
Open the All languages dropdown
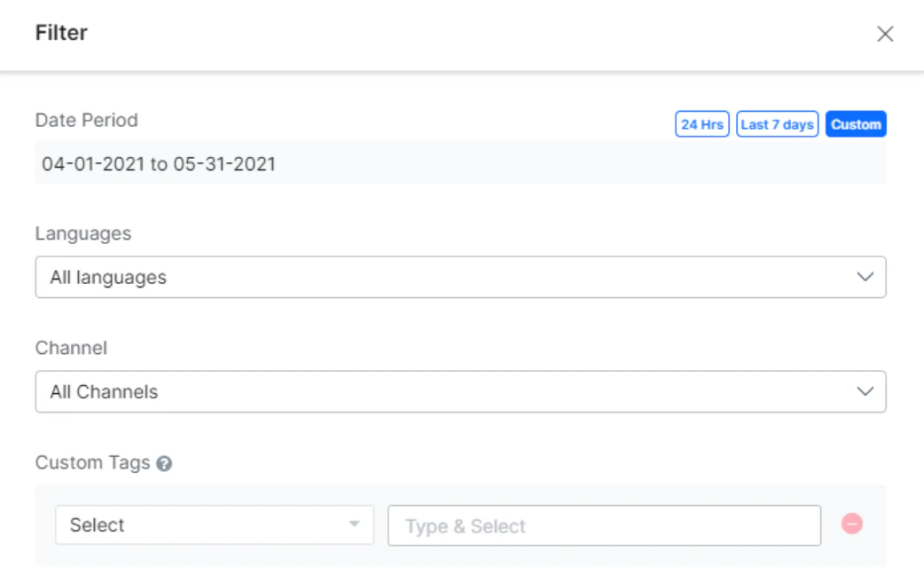[355, 276]
